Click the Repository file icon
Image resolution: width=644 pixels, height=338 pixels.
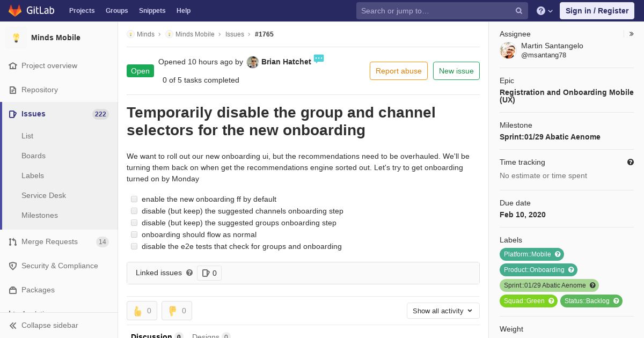coord(13,90)
